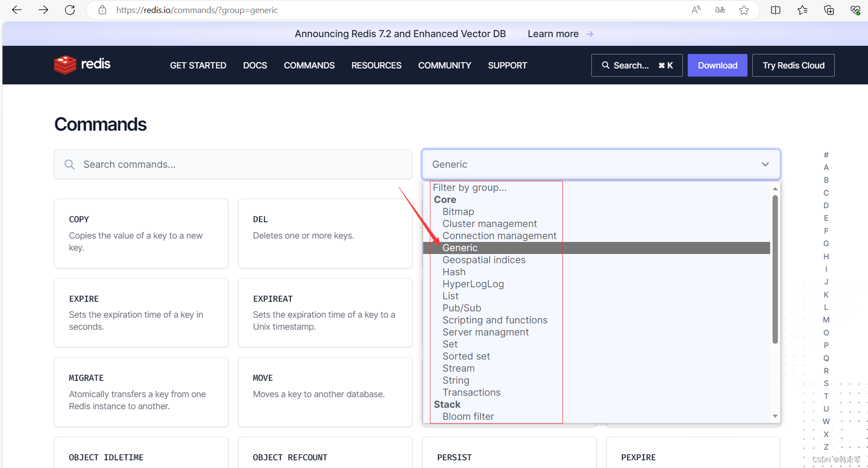The height and width of the screenshot is (468, 868).
Task: Open the EXPIRE command card
Action: click(141, 313)
